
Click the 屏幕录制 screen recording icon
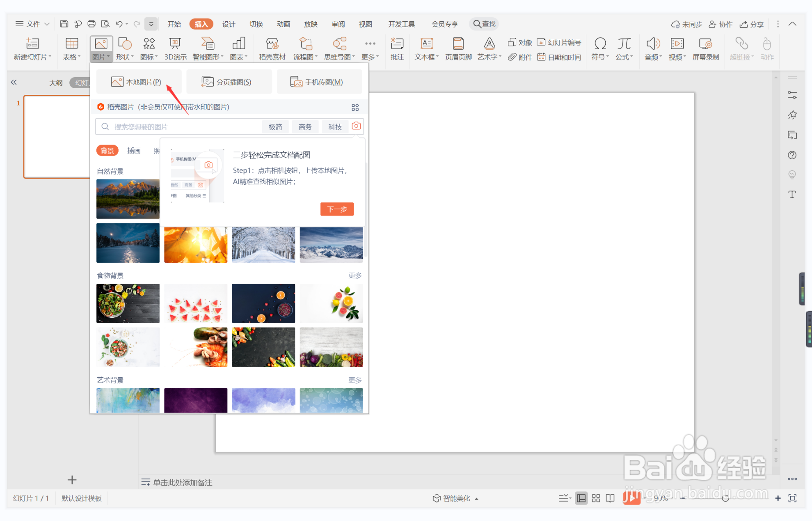705,49
